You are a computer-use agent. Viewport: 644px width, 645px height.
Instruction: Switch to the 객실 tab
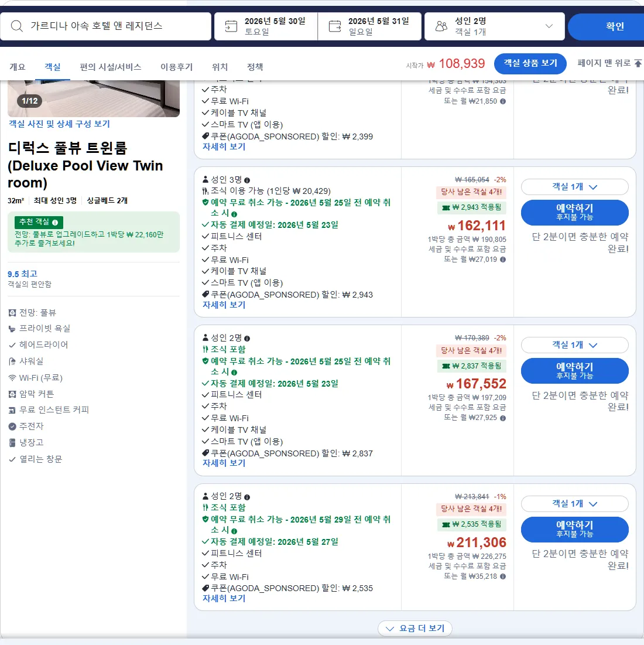tap(53, 67)
